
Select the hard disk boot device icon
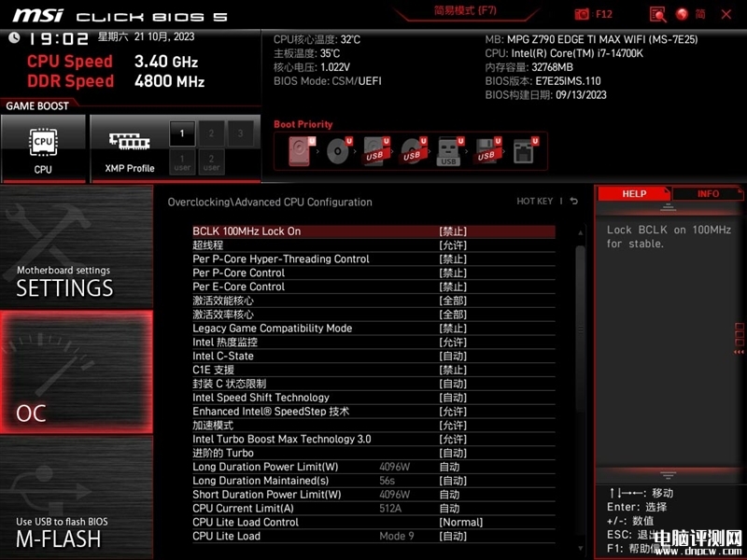click(x=302, y=151)
